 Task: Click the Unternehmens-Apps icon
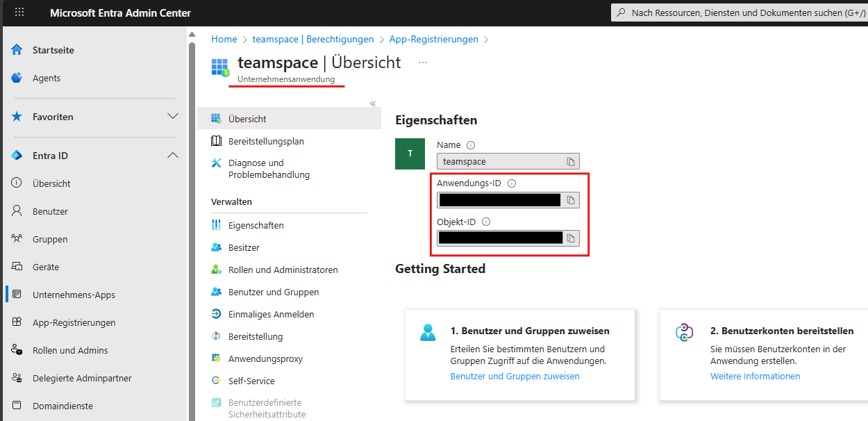pyautogui.click(x=17, y=295)
